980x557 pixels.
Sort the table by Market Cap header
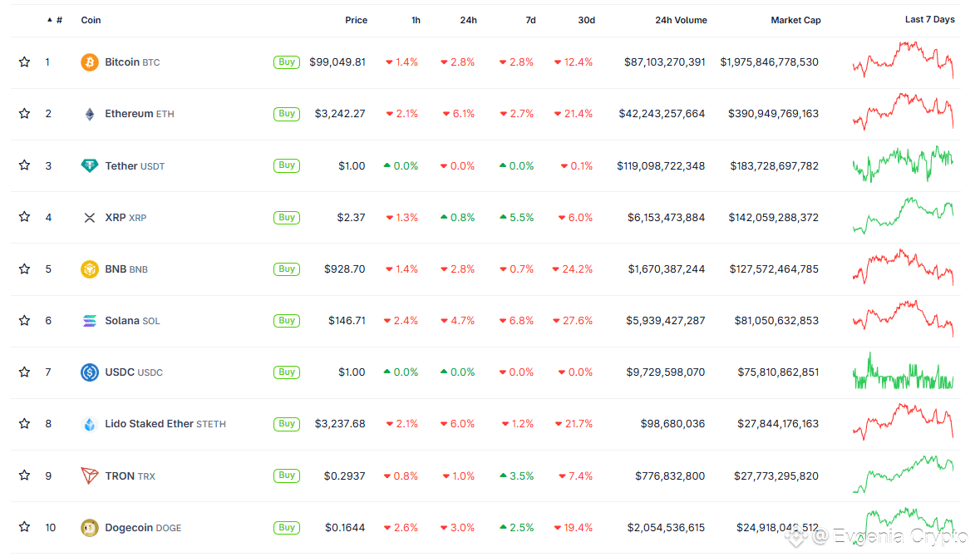tap(795, 20)
